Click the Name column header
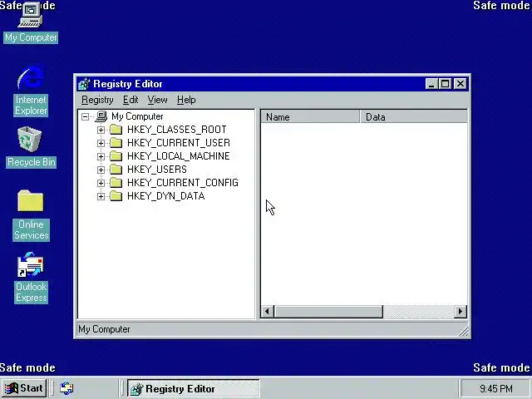 310,117
